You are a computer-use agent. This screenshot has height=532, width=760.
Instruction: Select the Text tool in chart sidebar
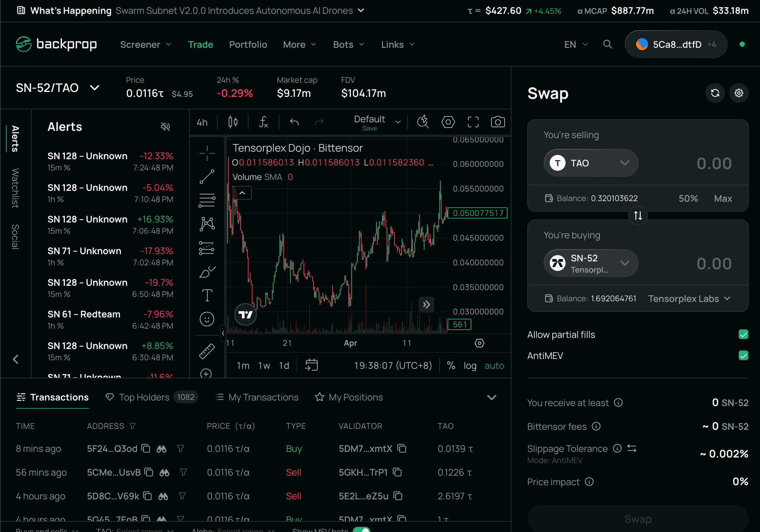(207, 295)
